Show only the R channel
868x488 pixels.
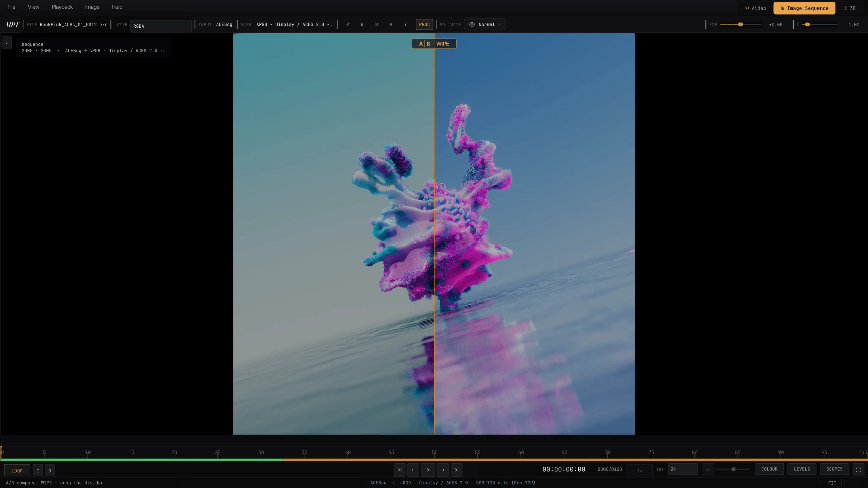348,25
